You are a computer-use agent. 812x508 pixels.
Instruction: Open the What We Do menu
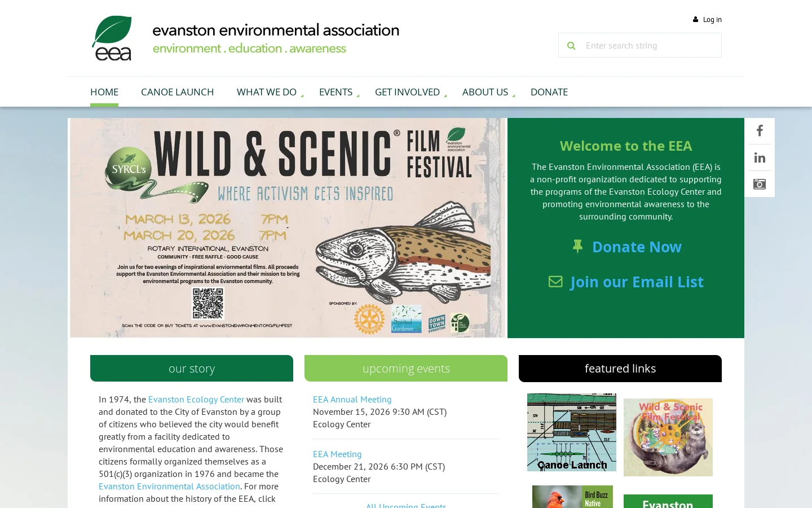pyautogui.click(x=267, y=92)
